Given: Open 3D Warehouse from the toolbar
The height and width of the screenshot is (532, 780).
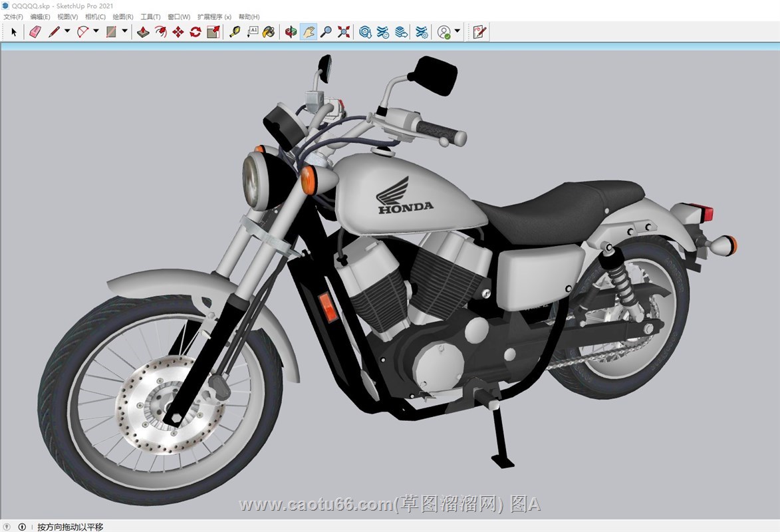Looking at the screenshot, I should click(365, 31).
